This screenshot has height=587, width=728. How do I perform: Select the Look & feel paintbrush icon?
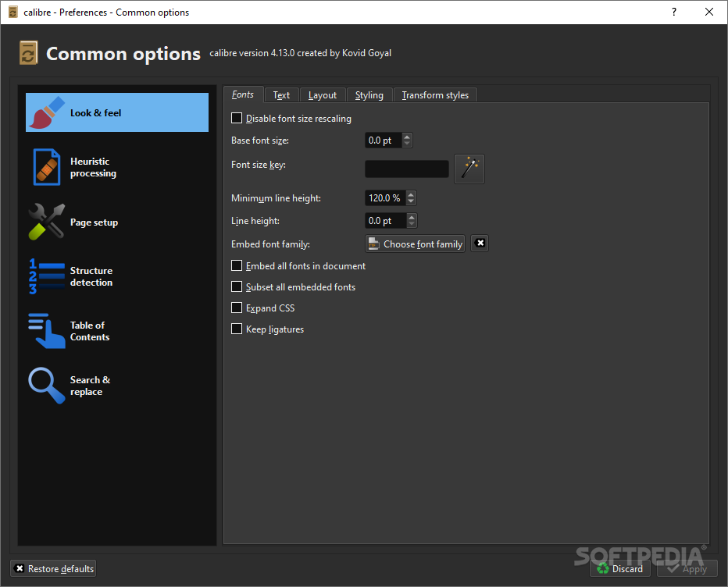46,112
